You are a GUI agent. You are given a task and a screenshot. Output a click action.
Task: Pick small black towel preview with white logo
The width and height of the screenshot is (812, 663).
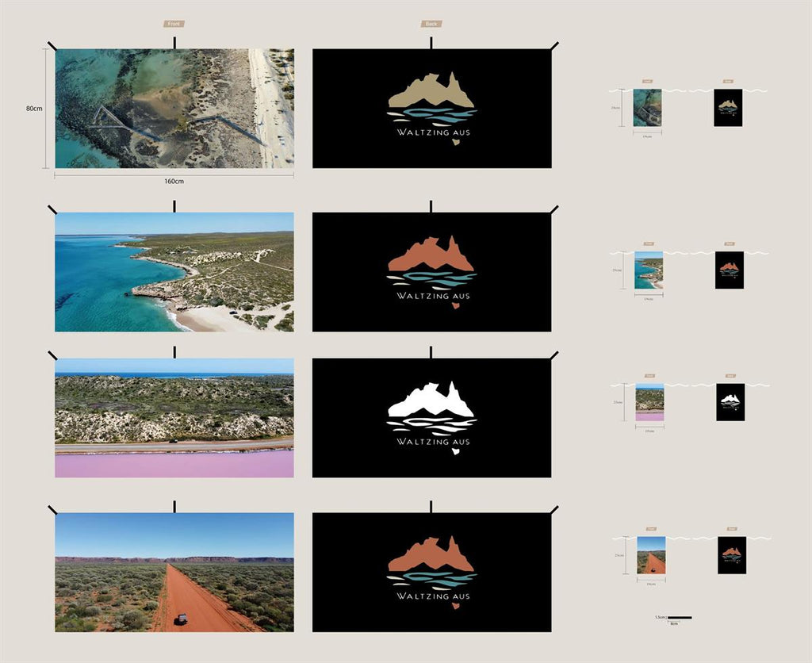tap(730, 402)
